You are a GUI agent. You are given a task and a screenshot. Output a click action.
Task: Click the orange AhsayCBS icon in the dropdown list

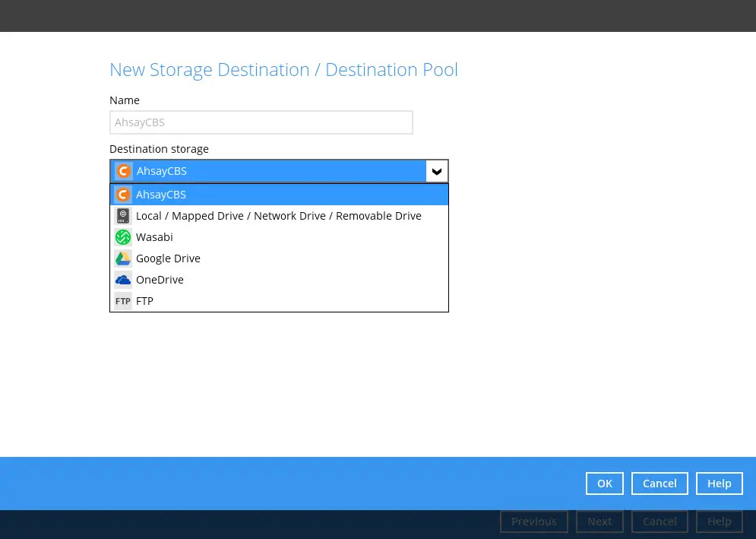click(x=123, y=195)
